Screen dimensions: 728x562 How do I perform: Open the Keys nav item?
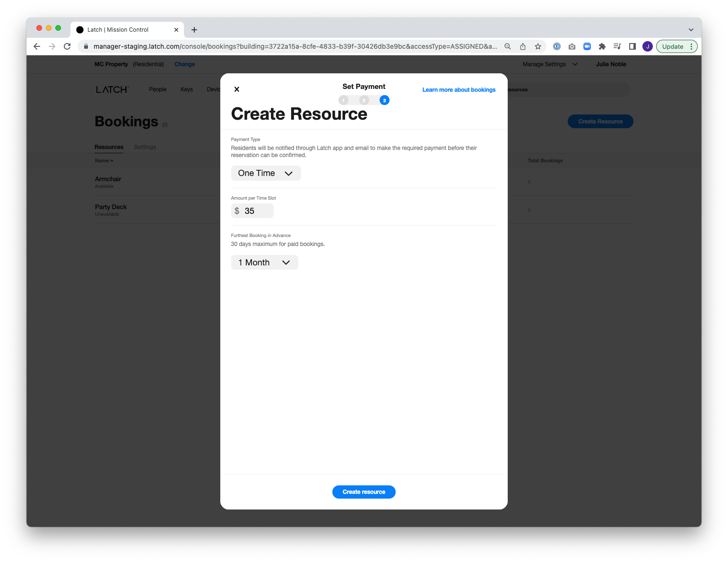[187, 89]
